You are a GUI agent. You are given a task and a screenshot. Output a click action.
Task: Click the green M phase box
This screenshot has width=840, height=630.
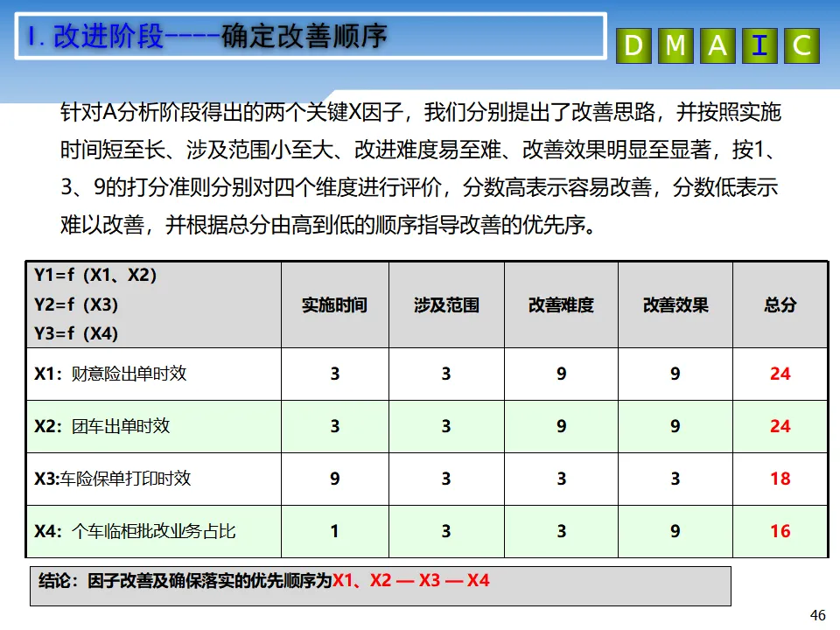(675, 46)
